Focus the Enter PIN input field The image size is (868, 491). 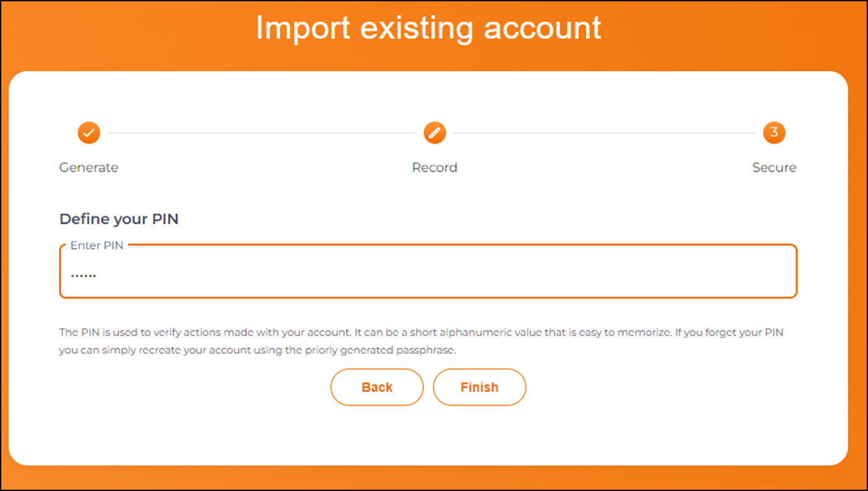click(428, 273)
